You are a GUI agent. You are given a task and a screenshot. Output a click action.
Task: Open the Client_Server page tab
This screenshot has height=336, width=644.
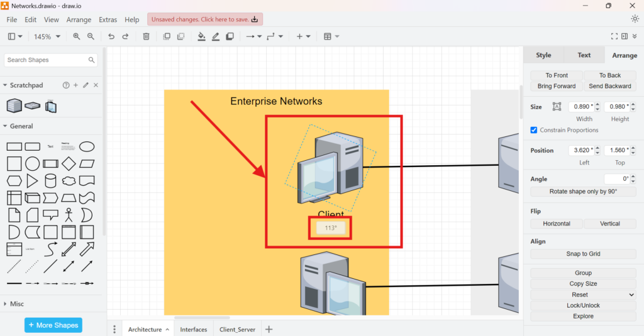click(237, 330)
